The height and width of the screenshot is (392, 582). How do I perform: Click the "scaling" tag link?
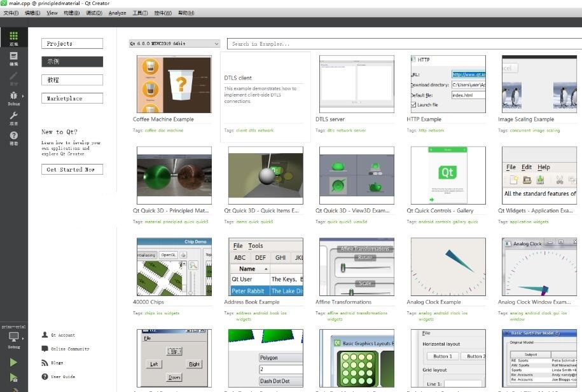pos(553,130)
